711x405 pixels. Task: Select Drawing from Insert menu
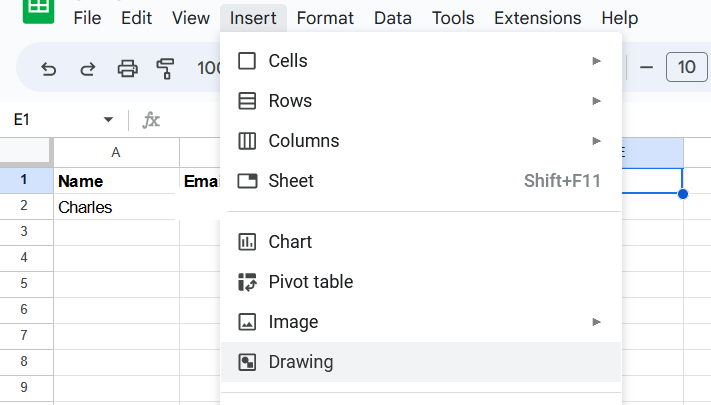[300, 362]
